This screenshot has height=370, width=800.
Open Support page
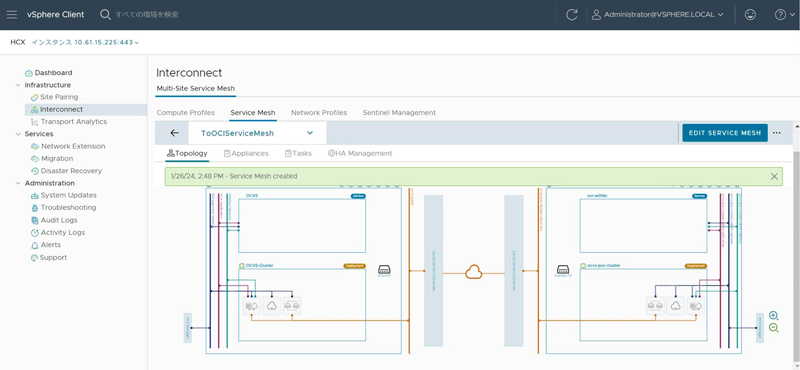[54, 257]
